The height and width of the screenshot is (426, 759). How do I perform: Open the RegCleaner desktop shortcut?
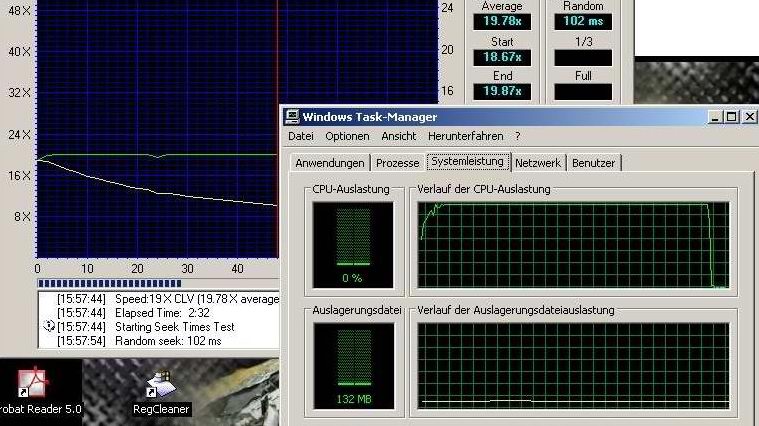[161, 393]
